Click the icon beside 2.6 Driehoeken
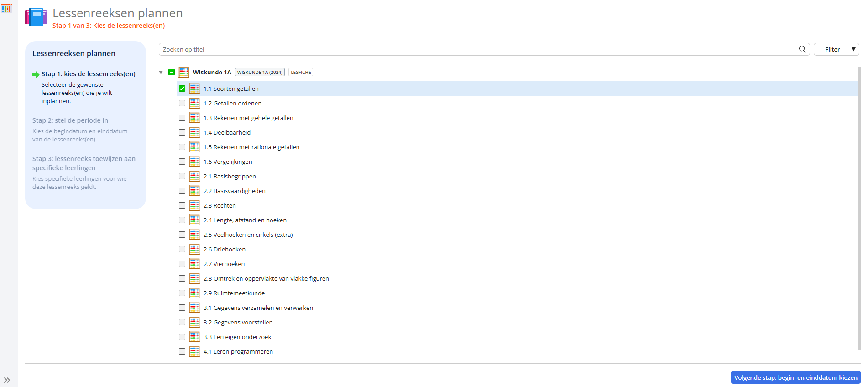This screenshot has width=868, height=387. click(x=194, y=249)
